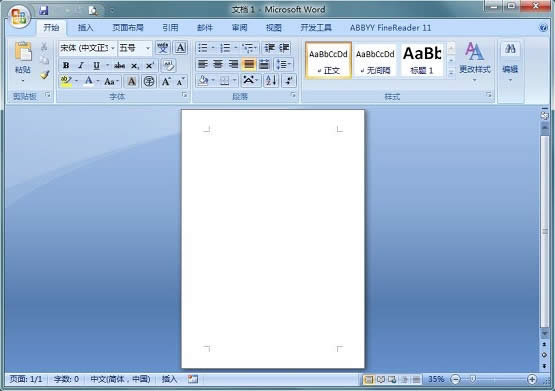The width and height of the screenshot is (555, 391).
Task: Click the bullet list icon
Action: [x=203, y=48]
